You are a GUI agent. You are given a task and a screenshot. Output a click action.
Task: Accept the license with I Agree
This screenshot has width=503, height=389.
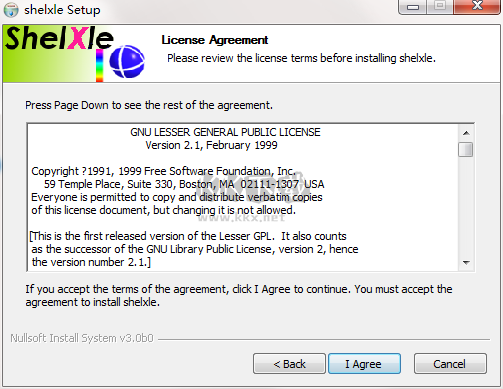[x=364, y=364]
